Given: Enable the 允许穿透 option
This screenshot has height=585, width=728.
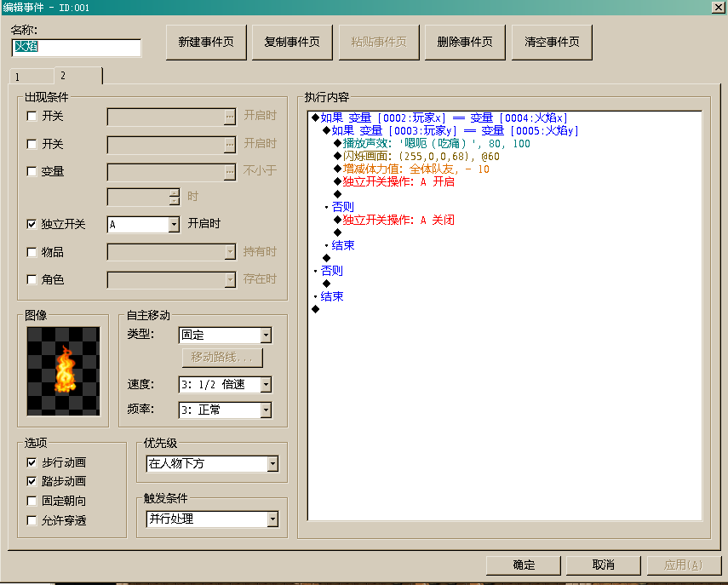Looking at the screenshot, I should 32,520.
